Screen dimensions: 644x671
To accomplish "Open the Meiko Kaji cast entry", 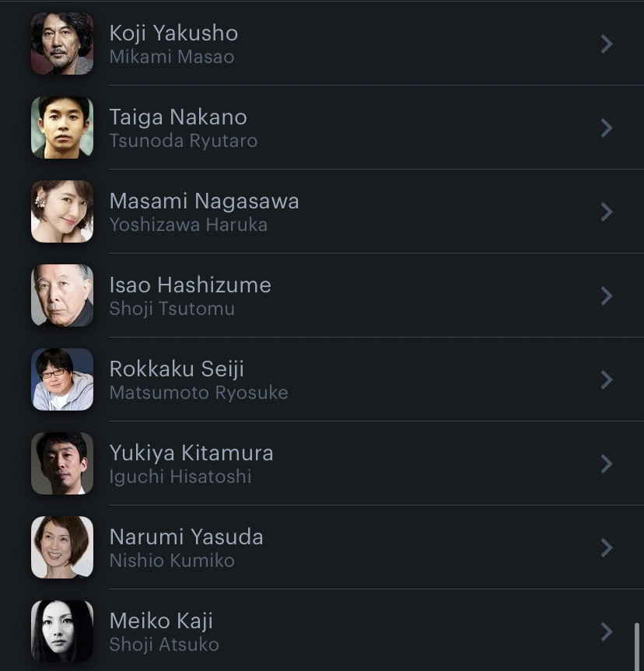I will pos(161,620).
